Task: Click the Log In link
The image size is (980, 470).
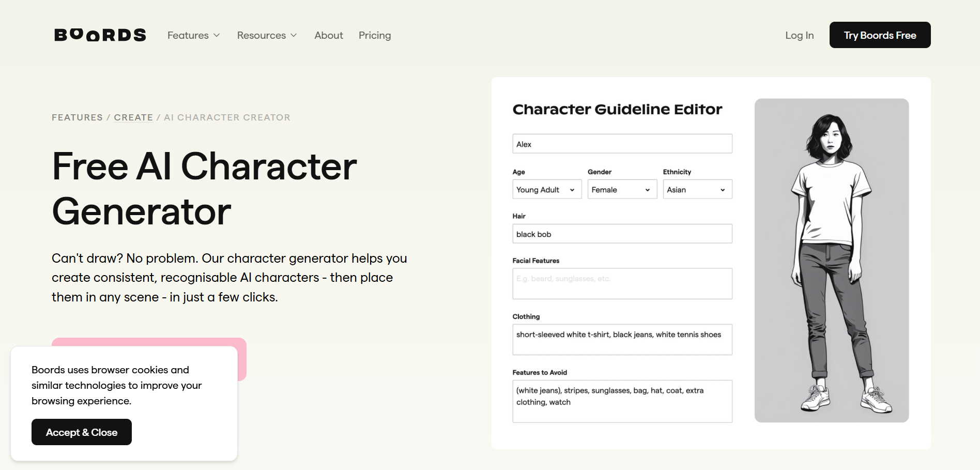Action: point(799,35)
